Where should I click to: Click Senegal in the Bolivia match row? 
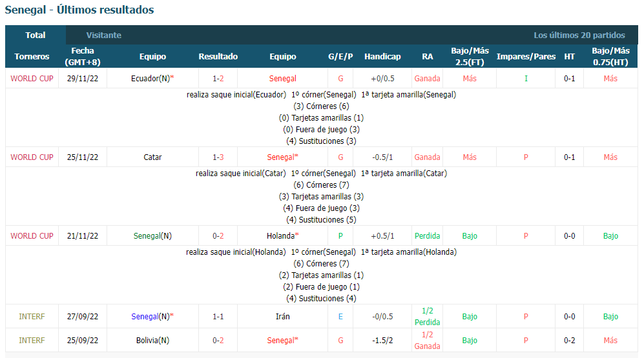[x=280, y=341]
